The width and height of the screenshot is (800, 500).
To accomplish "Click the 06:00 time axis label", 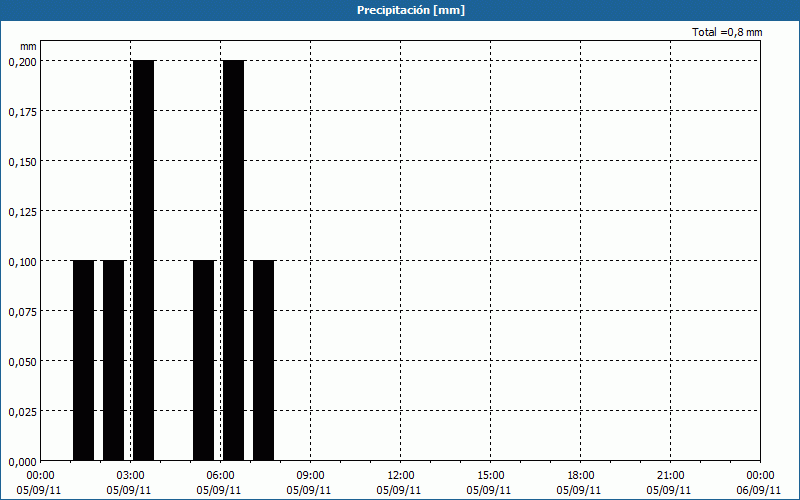I will [x=220, y=476].
